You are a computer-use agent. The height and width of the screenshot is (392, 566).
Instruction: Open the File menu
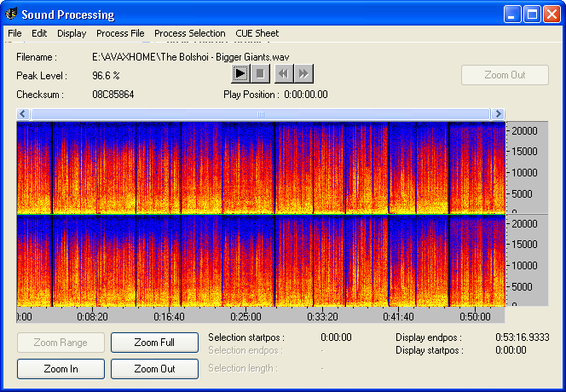14,33
